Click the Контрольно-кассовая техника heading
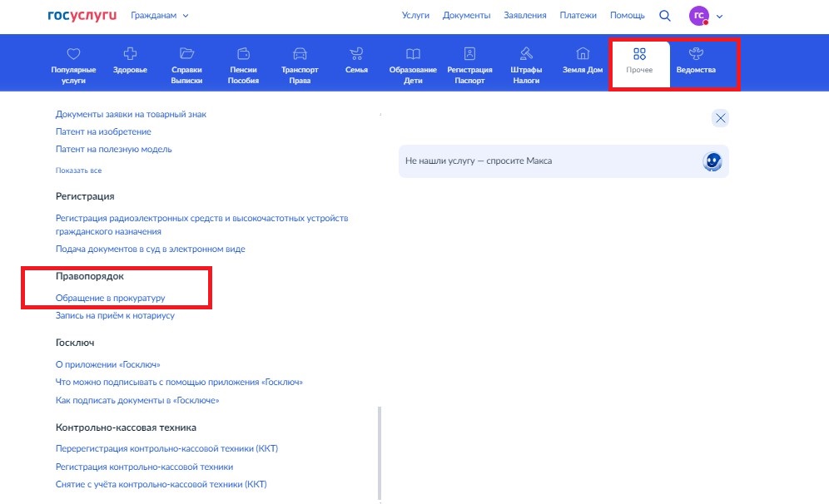Image resolution: width=829 pixels, height=504 pixels. pos(126,427)
